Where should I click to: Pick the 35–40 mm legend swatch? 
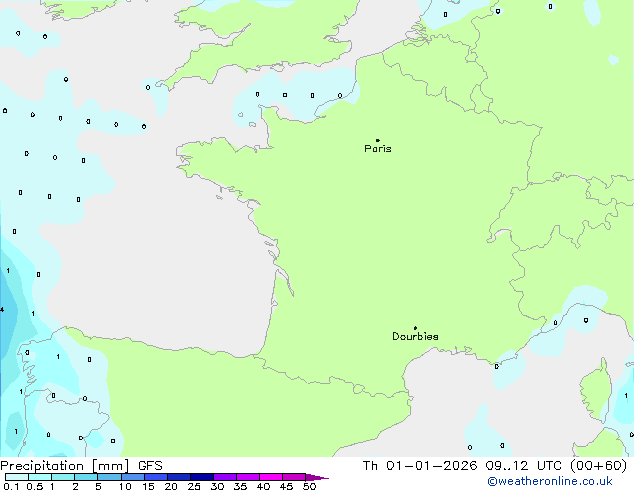(x=248, y=477)
